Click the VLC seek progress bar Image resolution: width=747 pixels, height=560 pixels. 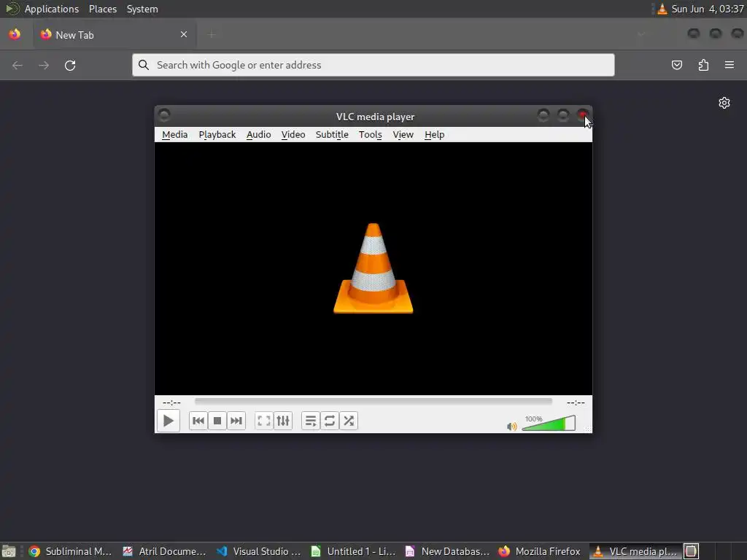pyautogui.click(x=373, y=402)
